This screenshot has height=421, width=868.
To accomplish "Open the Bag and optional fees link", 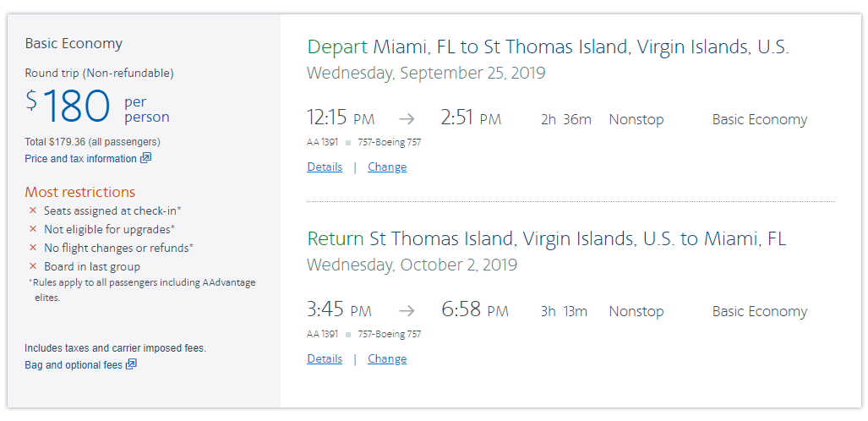I will tap(74, 364).
